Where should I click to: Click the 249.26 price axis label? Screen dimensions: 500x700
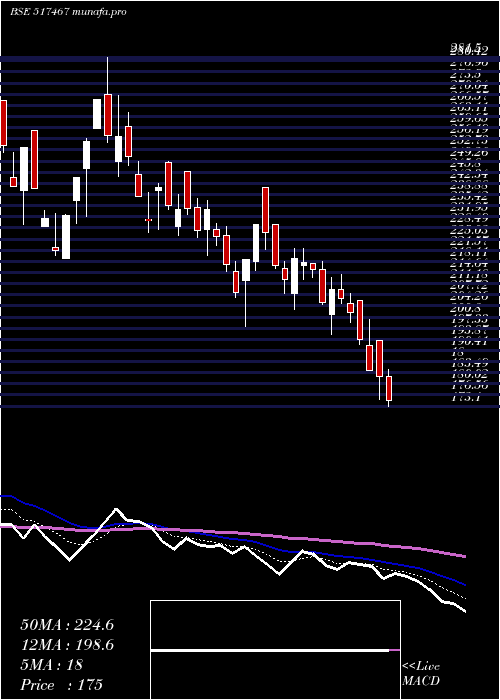tap(469, 153)
